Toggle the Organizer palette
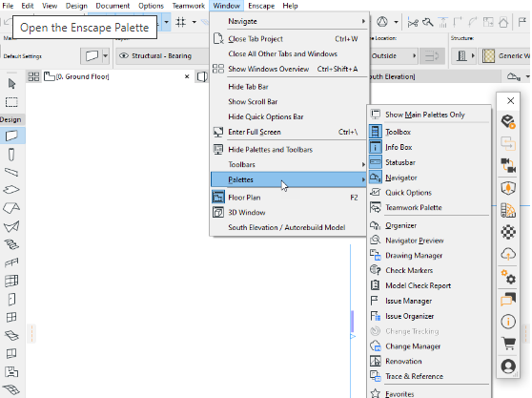Screen dimensions: 532x398 [429, 225]
